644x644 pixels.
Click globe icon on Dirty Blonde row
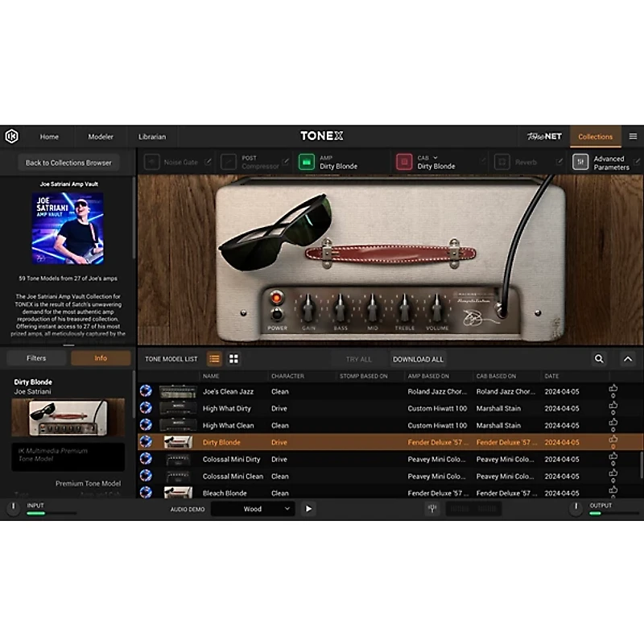[x=146, y=441]
